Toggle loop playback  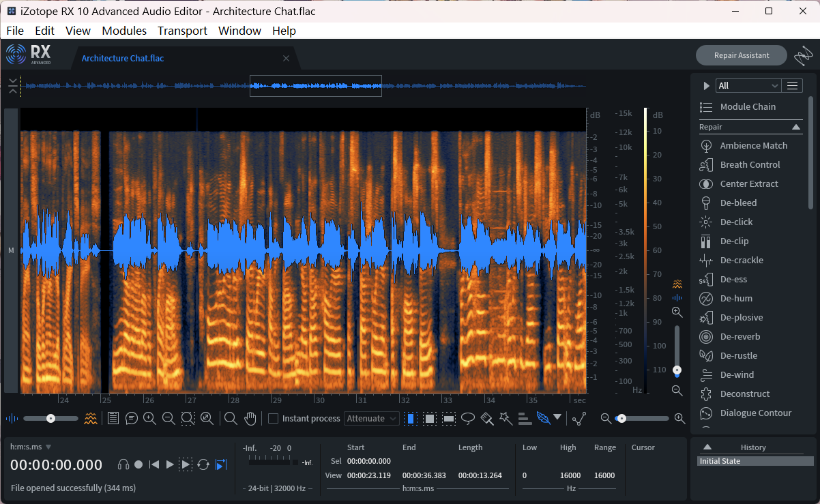[203, 464]
